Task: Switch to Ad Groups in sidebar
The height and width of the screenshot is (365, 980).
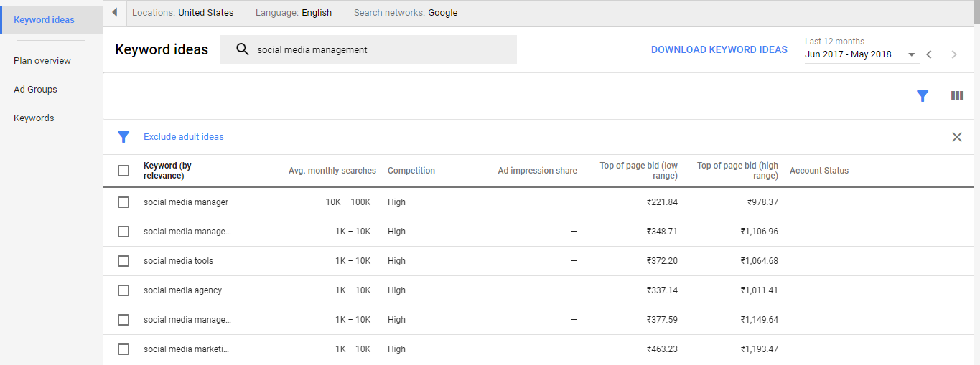Action: pos(35,90)
